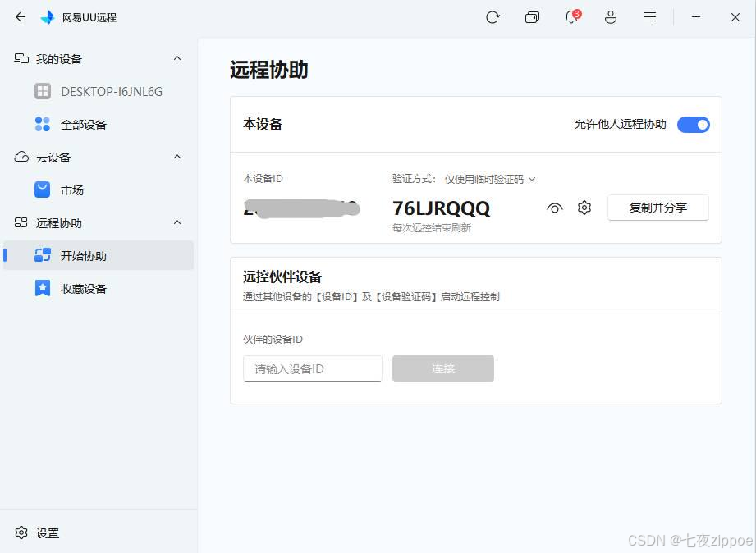Click the monitor icon next to 我的设备
The image size is (756, 553).
21,58
